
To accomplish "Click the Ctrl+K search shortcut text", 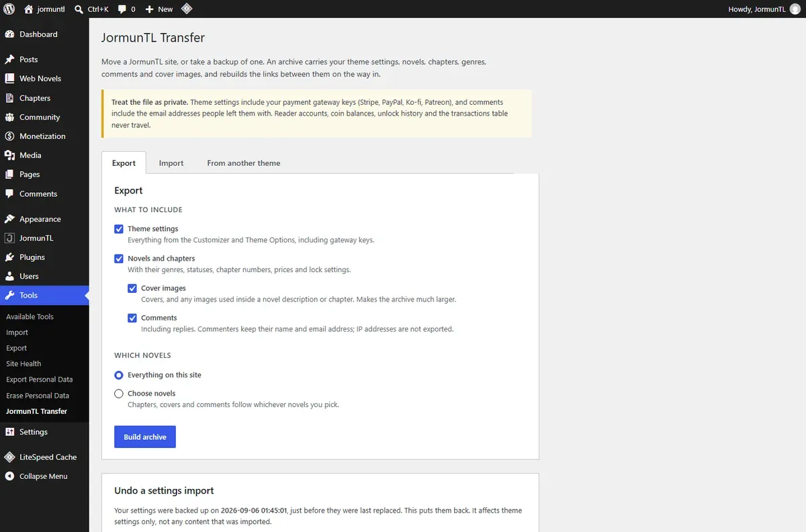I will [x=98, y=9].
